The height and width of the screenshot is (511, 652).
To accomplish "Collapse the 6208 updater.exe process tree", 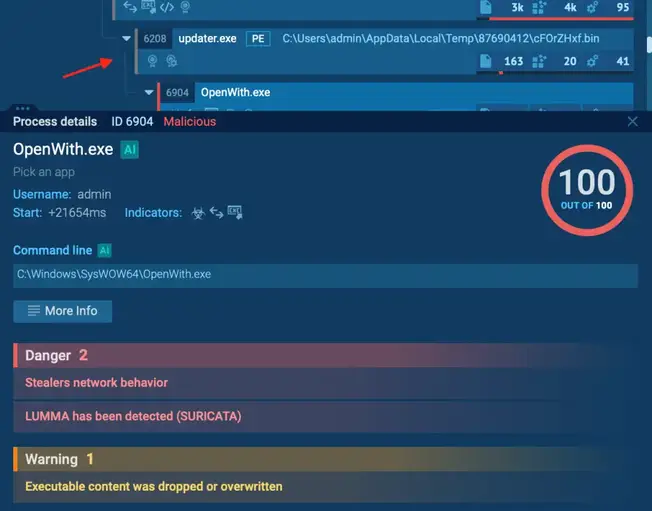I will point(126,39).
